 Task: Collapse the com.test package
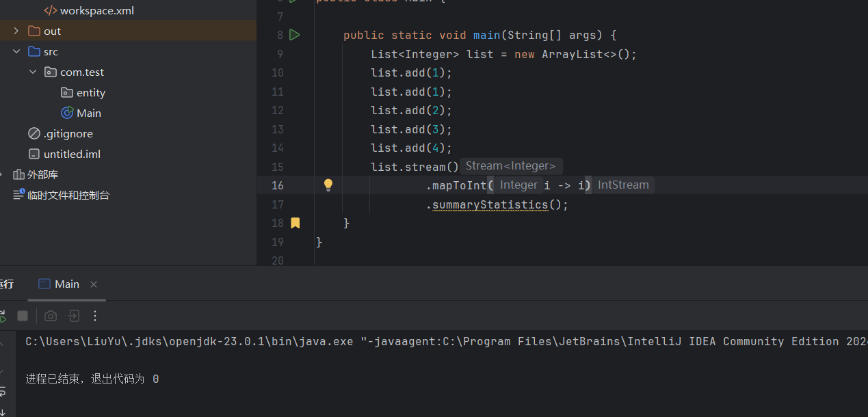[x=33, y=71]
